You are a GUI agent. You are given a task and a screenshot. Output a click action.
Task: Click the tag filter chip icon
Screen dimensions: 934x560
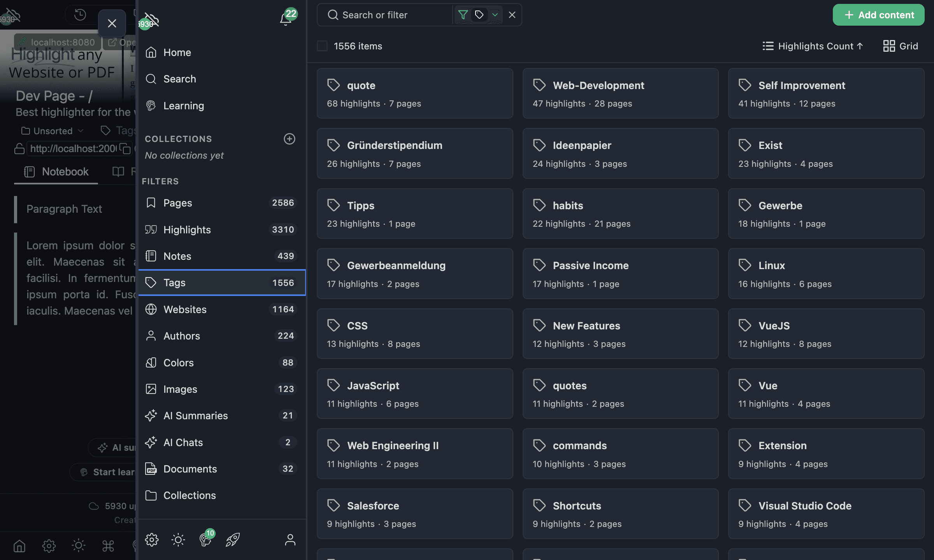[479, 15]
